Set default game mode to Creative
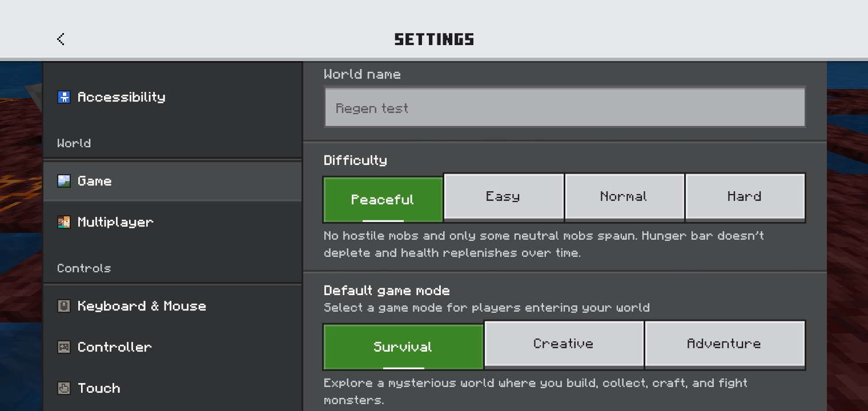 [564, 344]
